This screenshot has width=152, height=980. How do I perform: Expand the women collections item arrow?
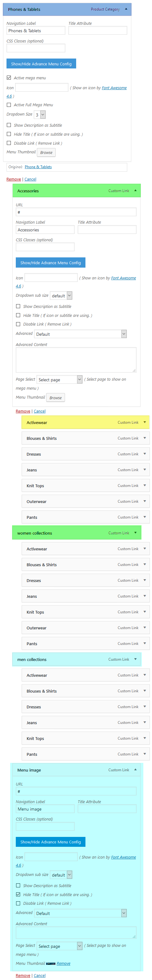[135, 533]
